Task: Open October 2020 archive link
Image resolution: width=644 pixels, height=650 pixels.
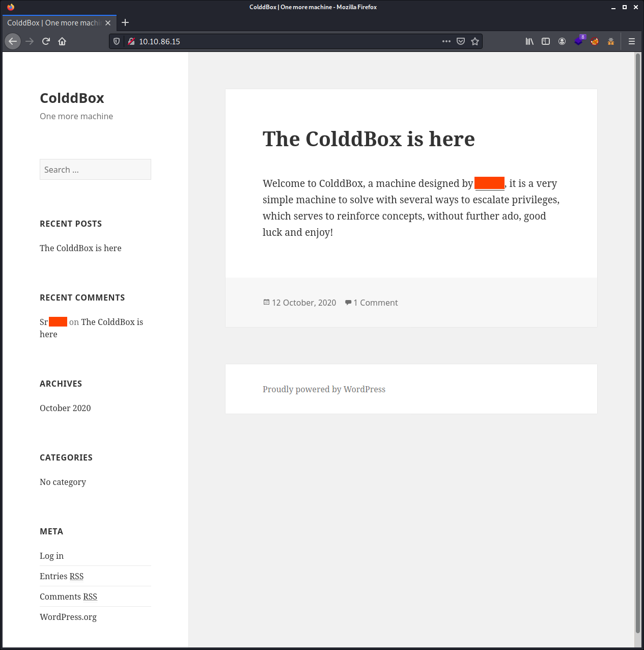Action: click(65, 408)
